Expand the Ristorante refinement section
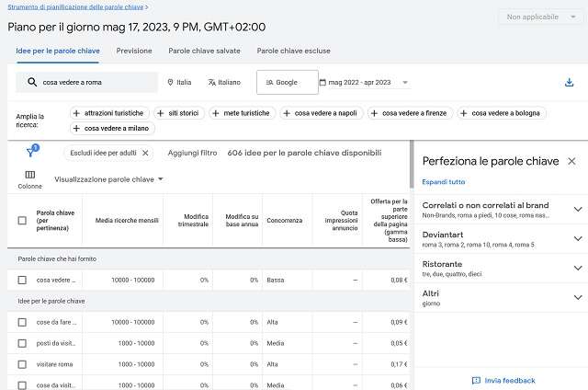This screenshot has height=390, width=588. pyautogui.click(x=577, y=268)
